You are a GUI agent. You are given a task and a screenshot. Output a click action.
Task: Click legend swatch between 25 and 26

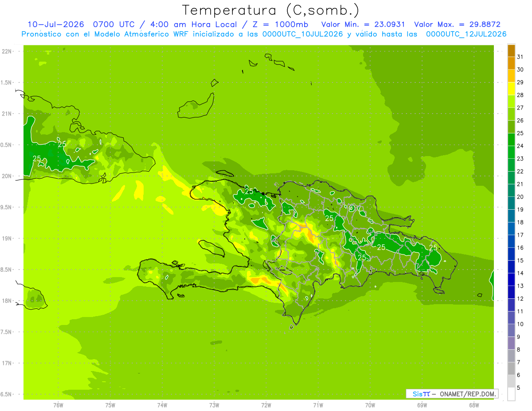pos(511,127)
